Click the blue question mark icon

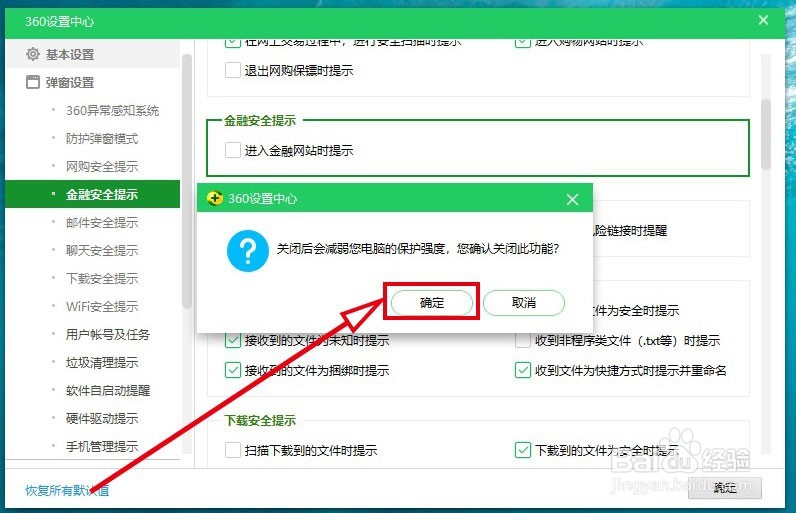coord(248,251)
